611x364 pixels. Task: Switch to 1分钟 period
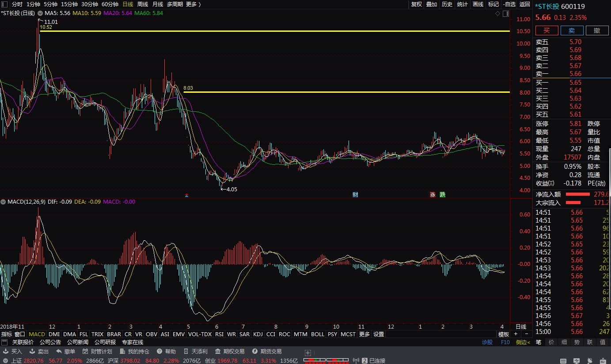pyautogui.click(x=34, y=4)
